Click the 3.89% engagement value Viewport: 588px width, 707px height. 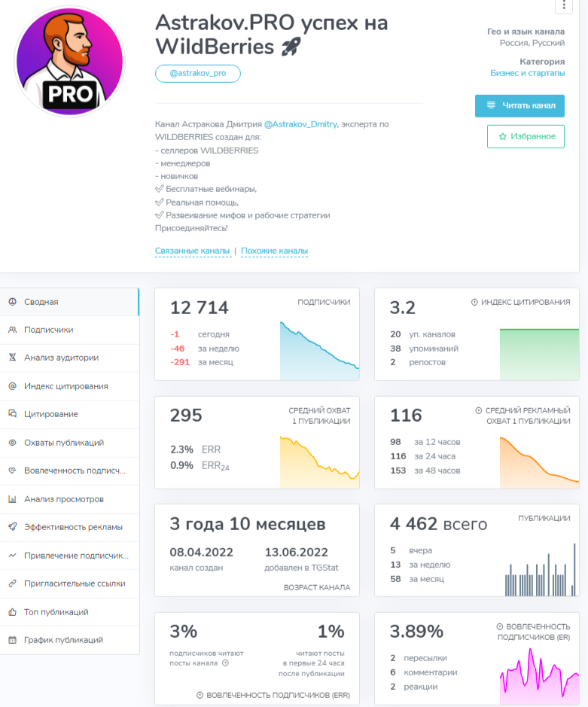click(x=416, y=631)
